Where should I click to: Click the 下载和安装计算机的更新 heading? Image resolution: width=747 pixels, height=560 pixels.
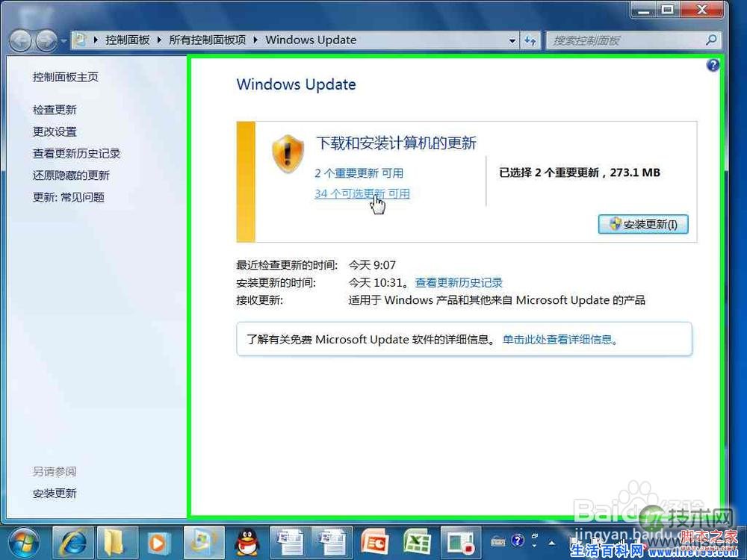[x=397, y=143]
